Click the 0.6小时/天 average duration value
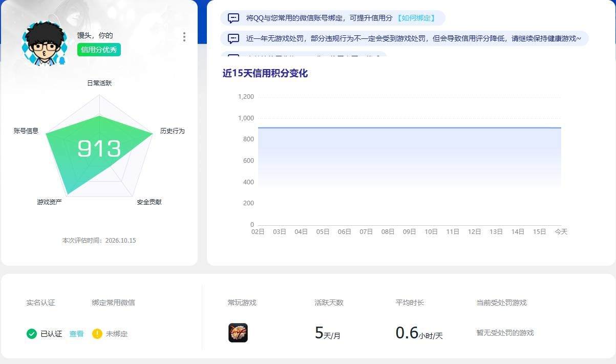 click(419, 333)
